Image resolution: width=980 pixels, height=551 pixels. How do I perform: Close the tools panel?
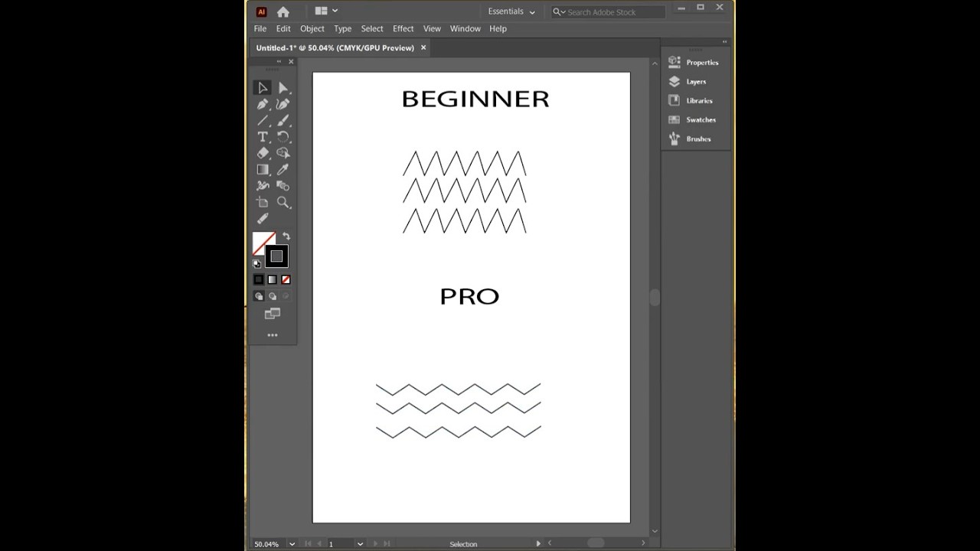291,61
